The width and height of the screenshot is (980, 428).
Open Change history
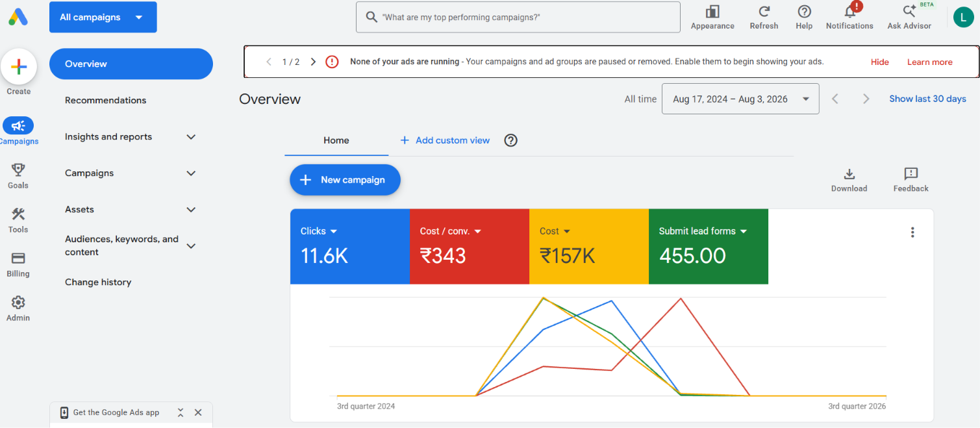pyautogui.click(x=98, y=282)
